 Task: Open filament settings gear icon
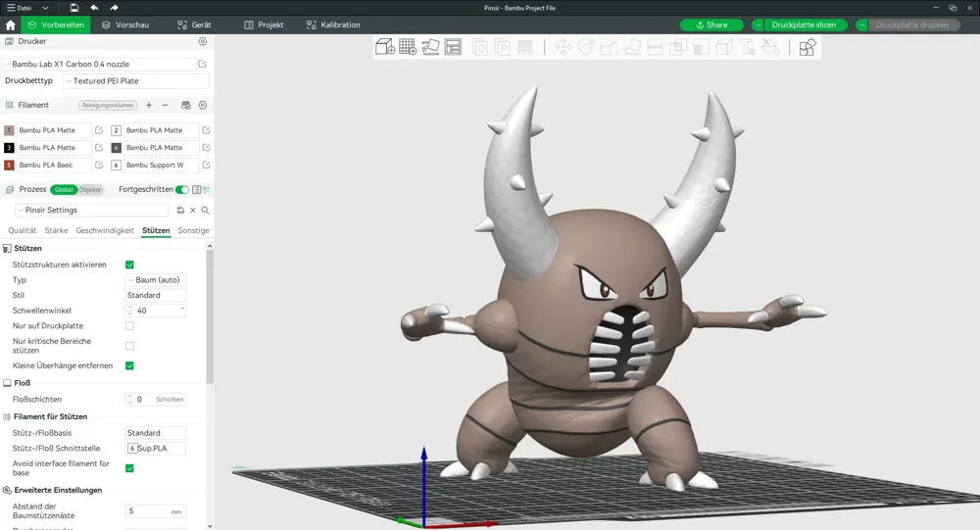point(203,105)
